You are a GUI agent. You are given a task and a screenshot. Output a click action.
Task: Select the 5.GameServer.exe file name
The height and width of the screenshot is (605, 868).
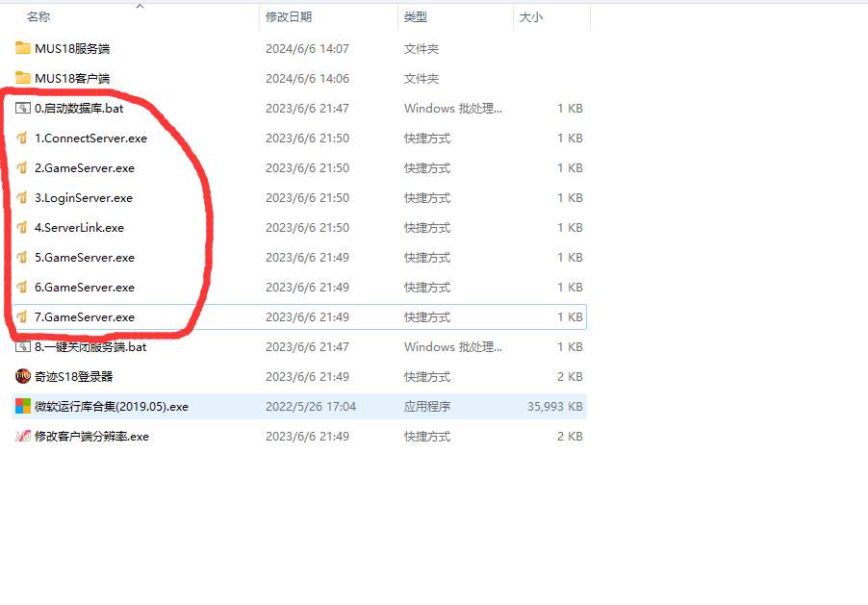85,257
